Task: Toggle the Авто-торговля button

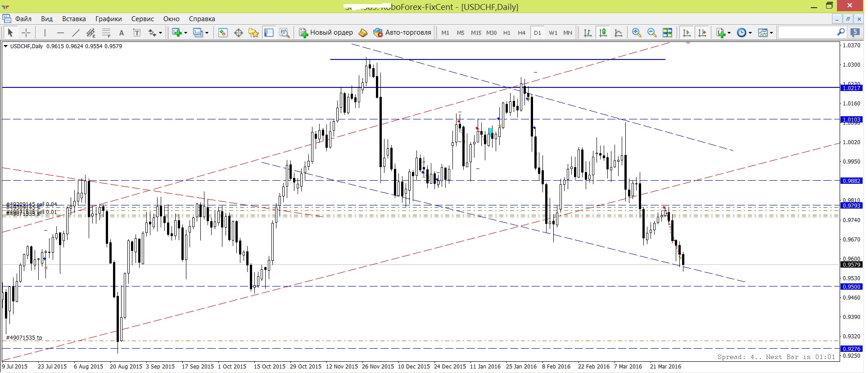Action: pyautogui.click(x=402, y=32)
